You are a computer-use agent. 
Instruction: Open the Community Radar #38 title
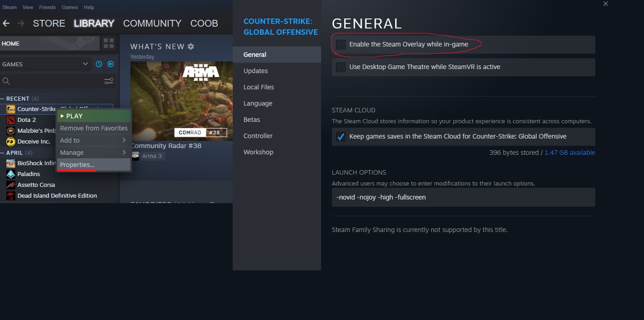(x=166, y=146)
